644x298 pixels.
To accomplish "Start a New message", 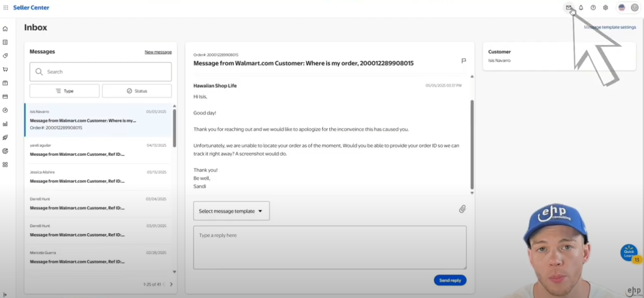I will tap(158, 52).
